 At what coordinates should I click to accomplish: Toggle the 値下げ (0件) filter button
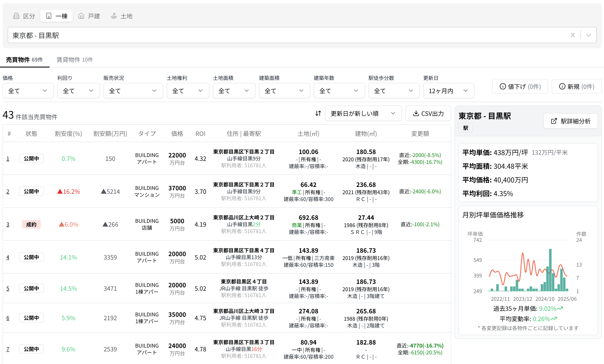(520, 87)
